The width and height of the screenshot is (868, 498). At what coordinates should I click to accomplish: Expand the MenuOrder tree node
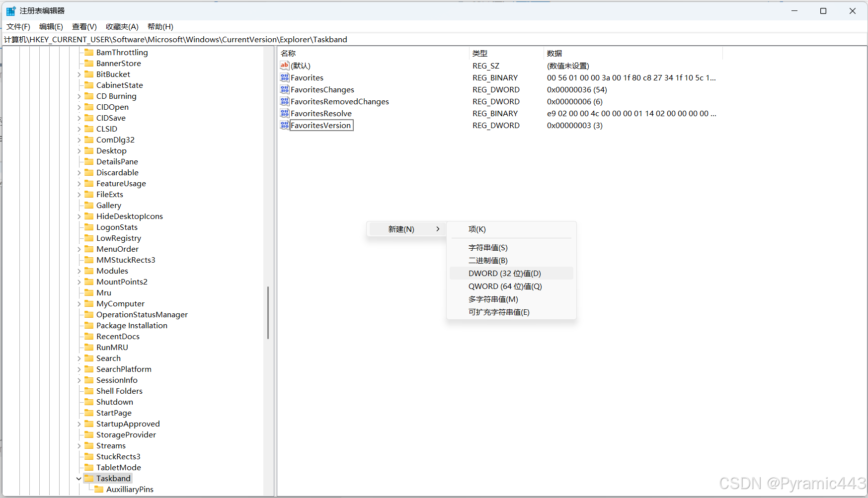click(79, 249)
